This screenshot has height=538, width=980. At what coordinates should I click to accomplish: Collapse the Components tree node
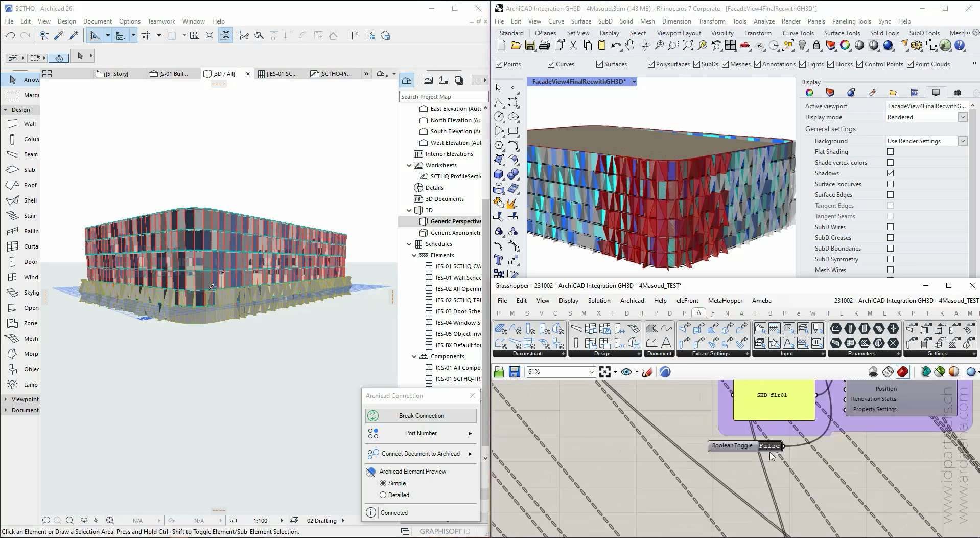[414, 356]
